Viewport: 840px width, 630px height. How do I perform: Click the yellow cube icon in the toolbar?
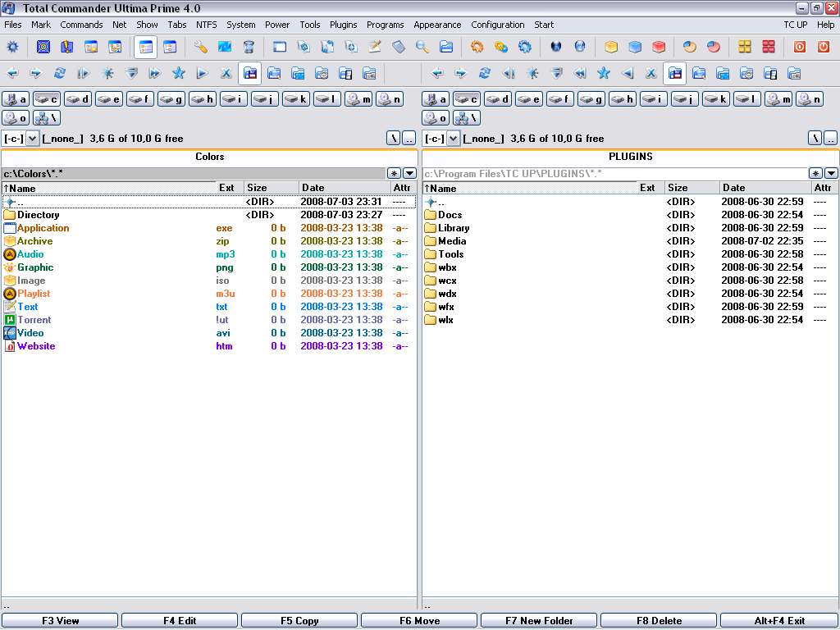click(x=611, y=47)
